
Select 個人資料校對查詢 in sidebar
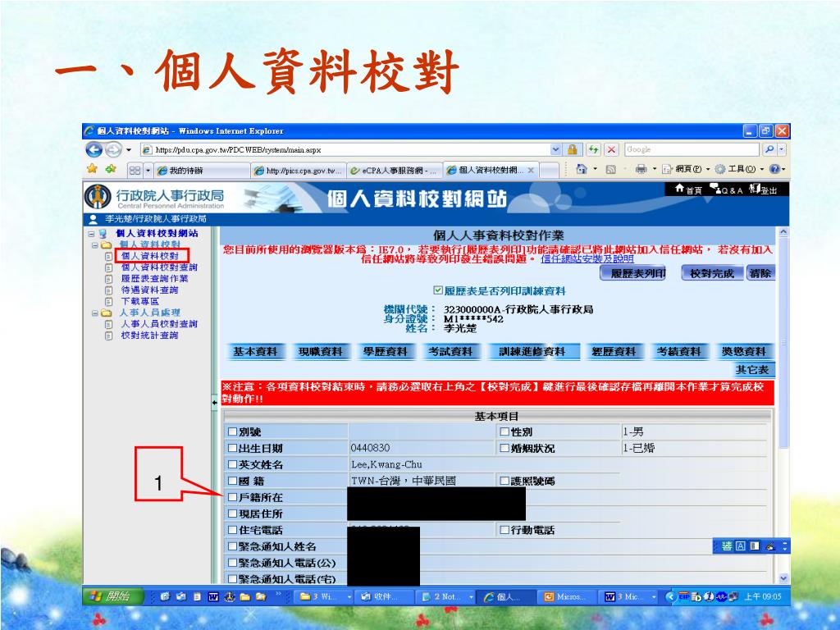(159, 267)
